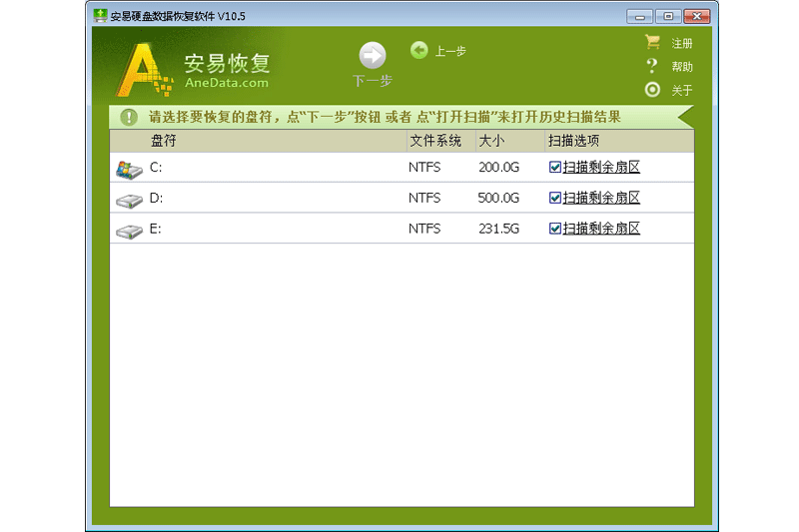Screen dimensions: 799x532
Task: Click the Next step arrow icon
Action: click(373, 56)
